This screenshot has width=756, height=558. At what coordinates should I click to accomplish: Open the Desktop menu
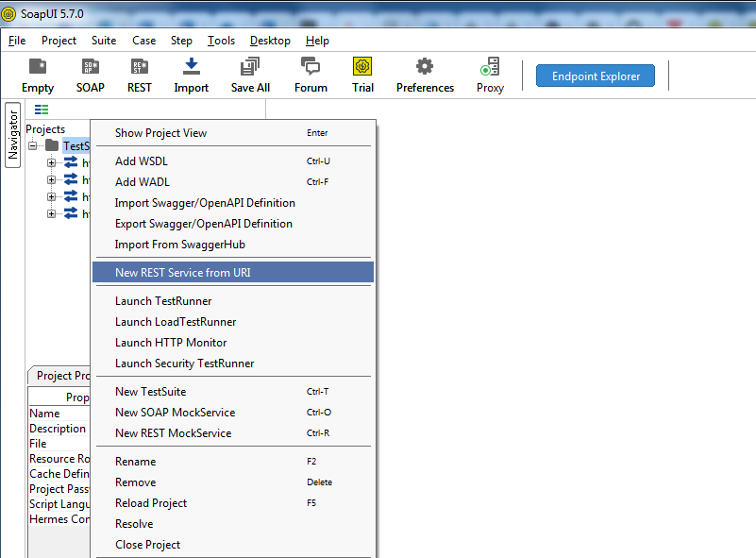pos(270,41)
